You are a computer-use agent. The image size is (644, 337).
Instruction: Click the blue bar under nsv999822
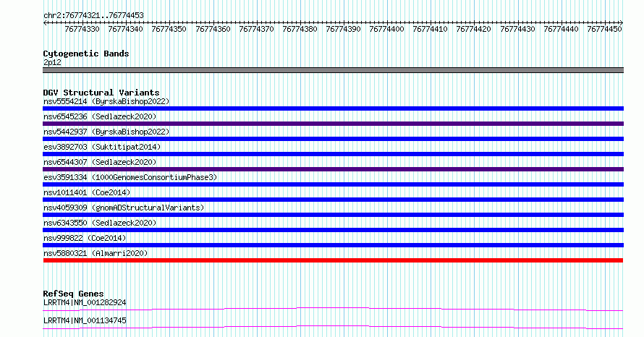click(x=333, y=245)
